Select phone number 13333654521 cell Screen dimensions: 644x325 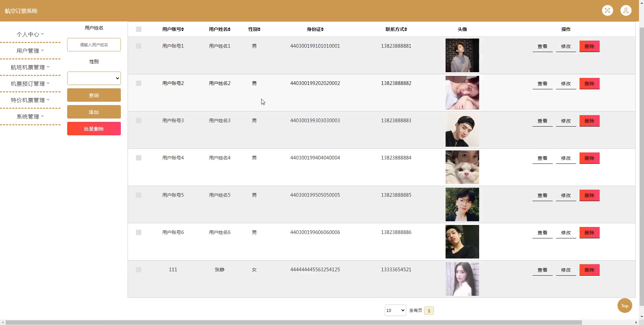pyautogui.click(x=396, y=270)
